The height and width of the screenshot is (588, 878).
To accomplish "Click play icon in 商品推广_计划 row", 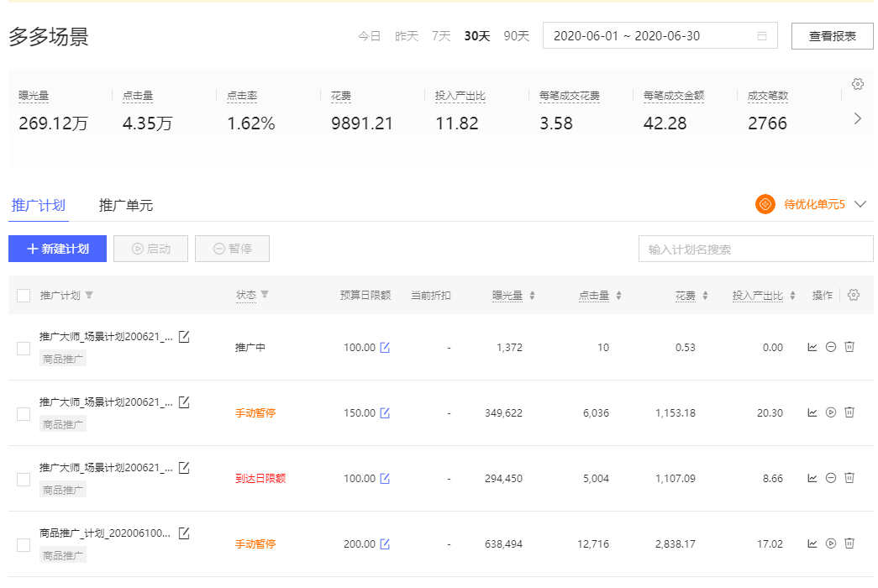I will click(831, 543).
